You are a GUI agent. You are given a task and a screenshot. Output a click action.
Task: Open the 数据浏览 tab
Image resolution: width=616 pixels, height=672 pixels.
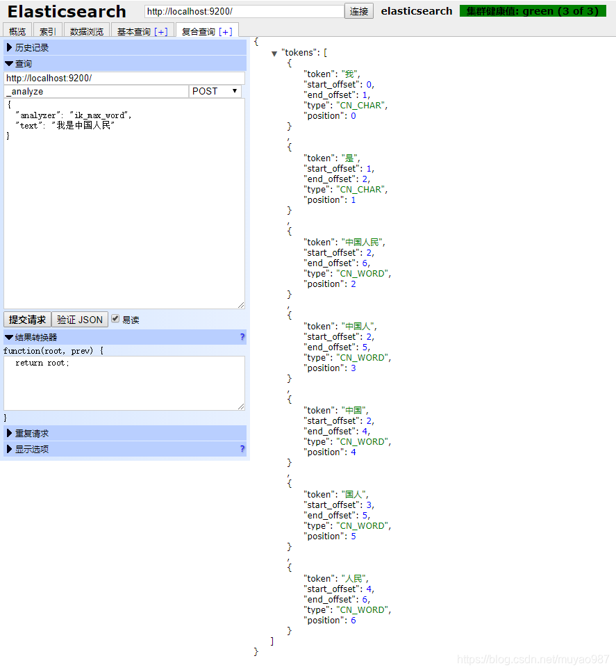coord(87,31)
